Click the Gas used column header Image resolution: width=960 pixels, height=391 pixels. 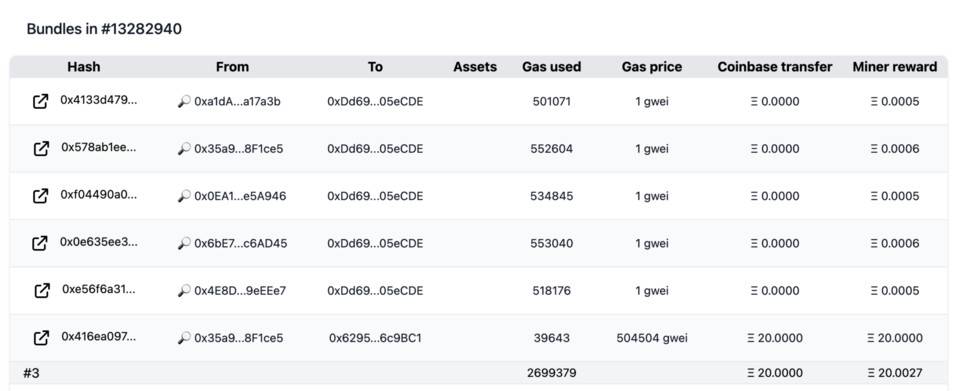tap(552, 67)
